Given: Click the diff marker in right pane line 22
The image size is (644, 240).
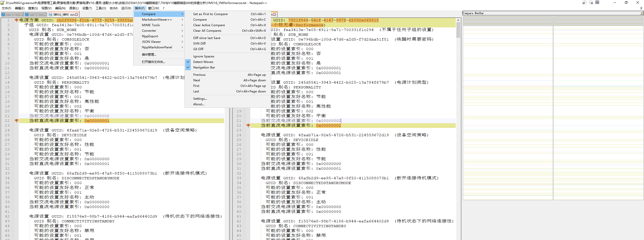Looking at the screenshot, I should (248, 125).
